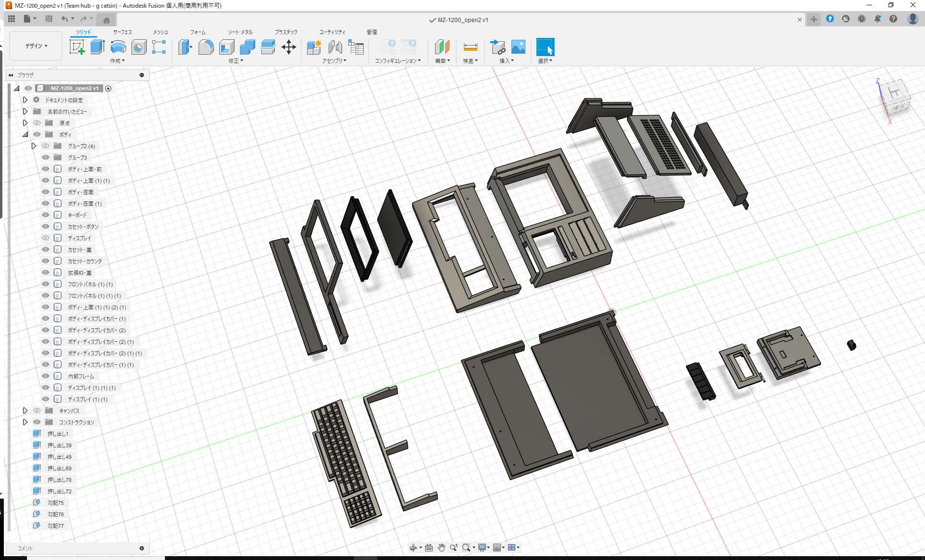
Task: Hide the キーボード body
Action: pos(45,215)
